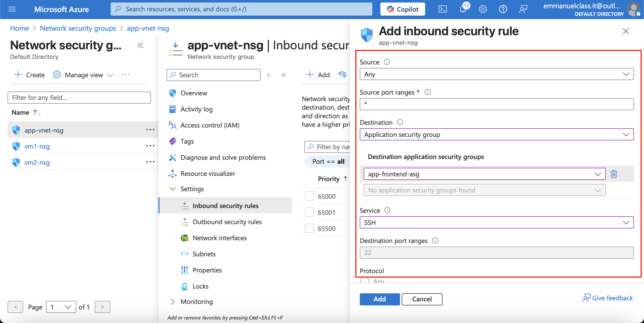This screenshot has height=323, width=644.
Task: Click the Give feedback link
Action: tap(608, 298)
